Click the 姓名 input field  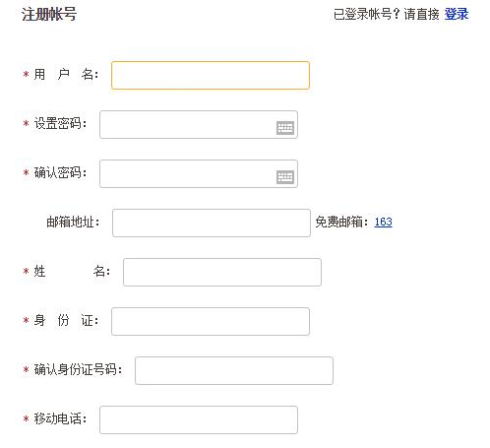click(x=222, y=272)
